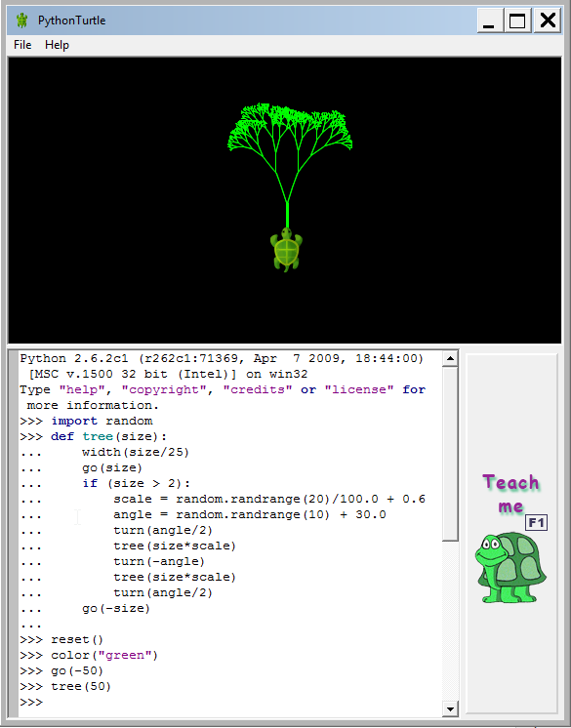
Task: Open the File menu
Action: (x=22, y=45)
